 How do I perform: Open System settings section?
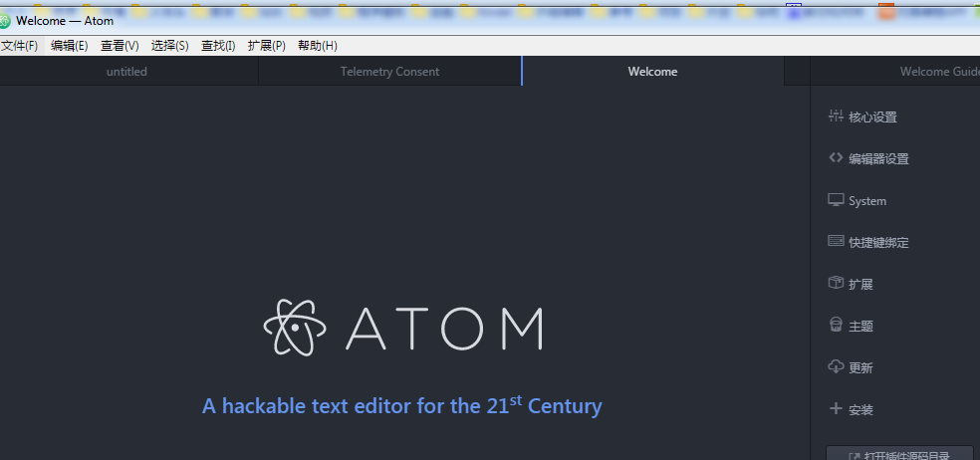[866, 200]
